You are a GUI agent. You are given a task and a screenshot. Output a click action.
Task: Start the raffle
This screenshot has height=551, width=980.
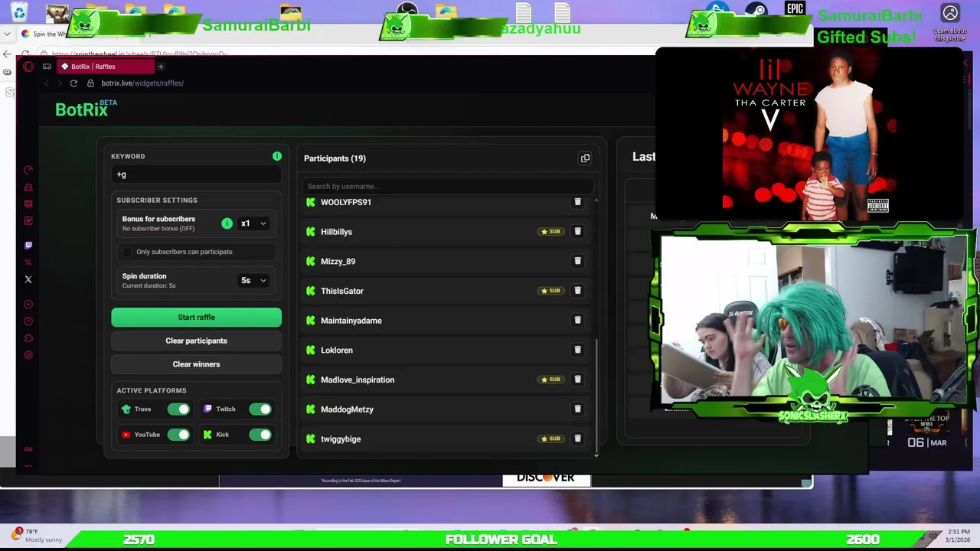[196, 318]
